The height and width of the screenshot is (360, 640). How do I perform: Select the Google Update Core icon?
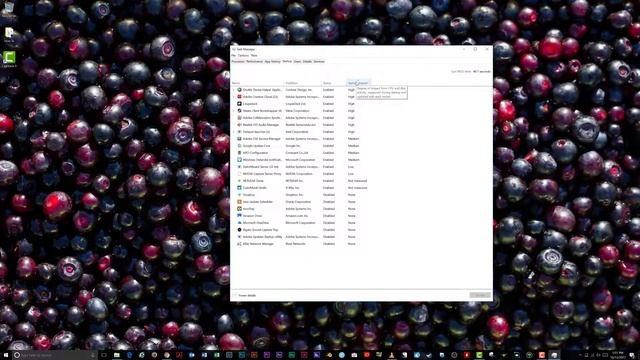pos(239,146)
